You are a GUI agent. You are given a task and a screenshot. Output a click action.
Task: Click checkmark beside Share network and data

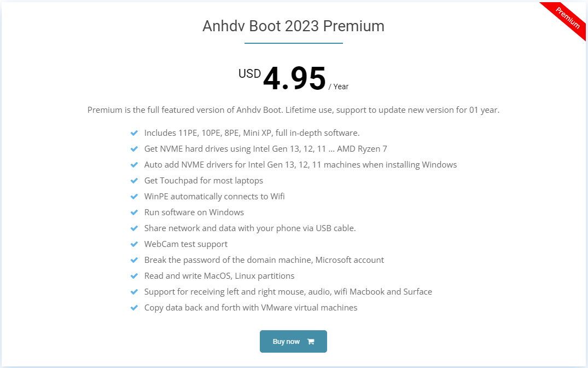[134, 228]
